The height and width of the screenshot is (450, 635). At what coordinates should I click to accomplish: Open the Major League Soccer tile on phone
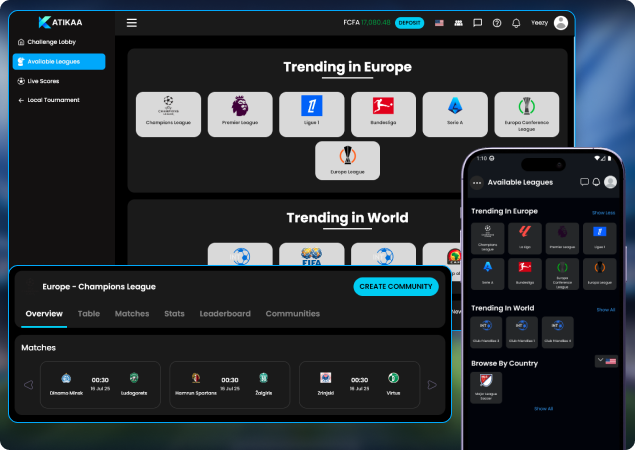pos(486,388)
